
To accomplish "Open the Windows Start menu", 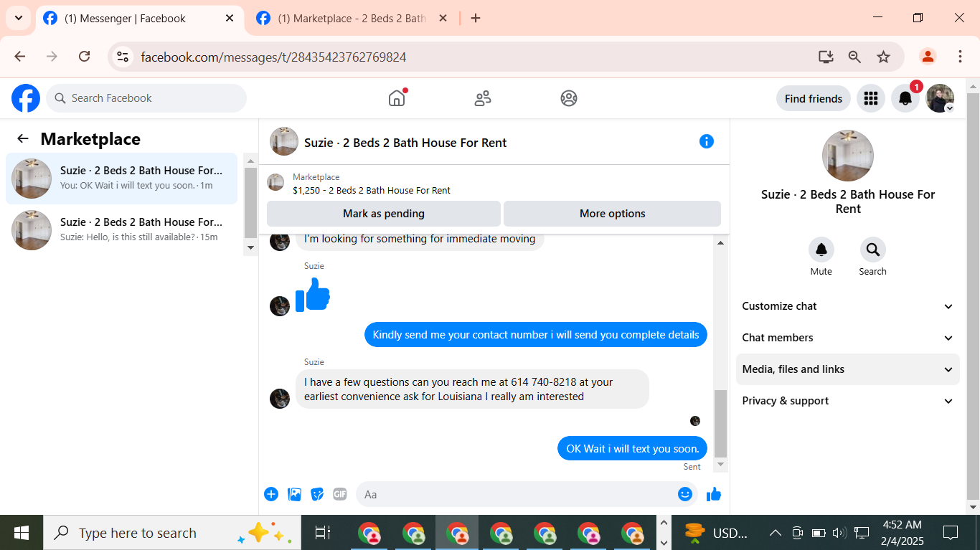I will click(22, 533).
